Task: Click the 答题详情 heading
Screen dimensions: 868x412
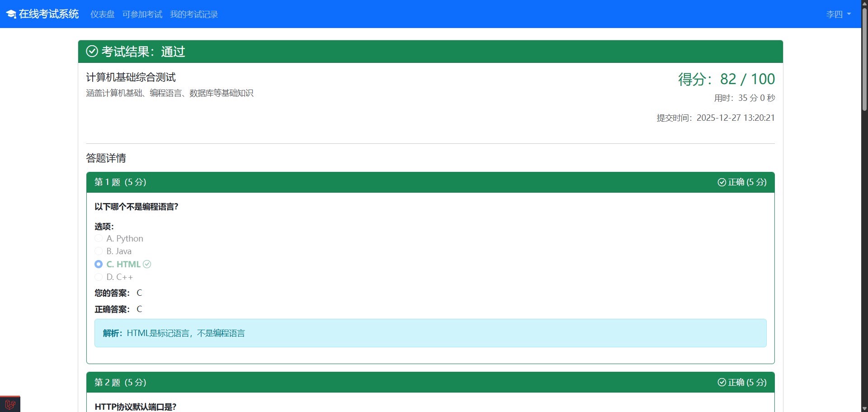Action: tap(106, 158)
